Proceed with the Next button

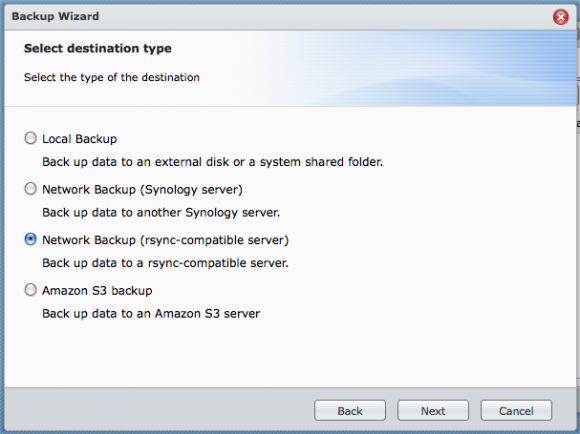coord(433,410)
